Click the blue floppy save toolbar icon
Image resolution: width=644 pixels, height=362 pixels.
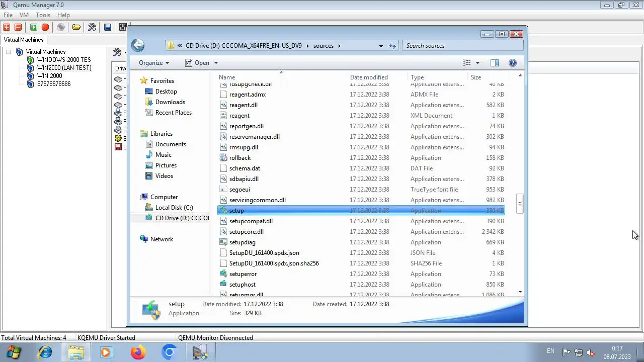(107, 27)
